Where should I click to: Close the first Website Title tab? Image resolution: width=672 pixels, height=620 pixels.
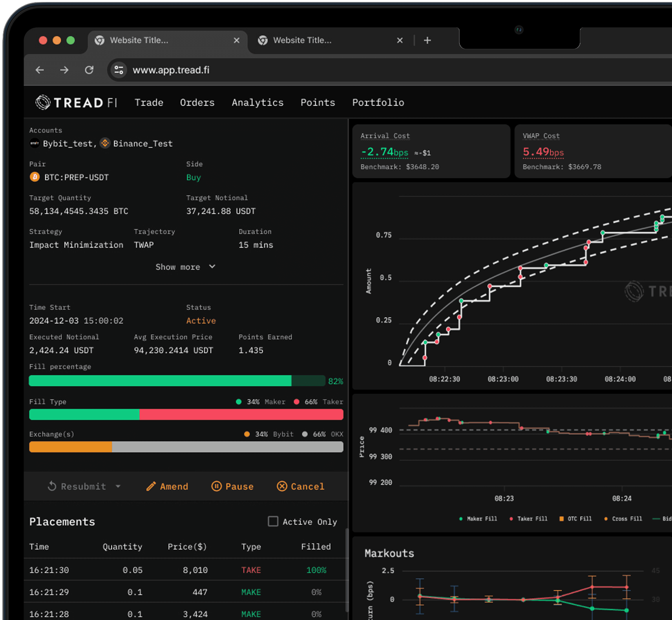click(x=236, y=40)
